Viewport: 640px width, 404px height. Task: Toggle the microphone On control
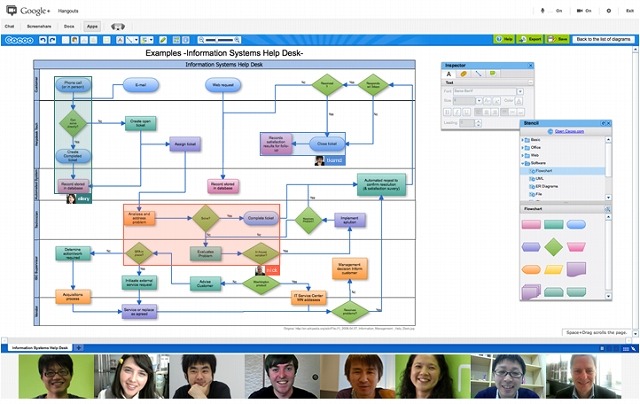(551, 11)
